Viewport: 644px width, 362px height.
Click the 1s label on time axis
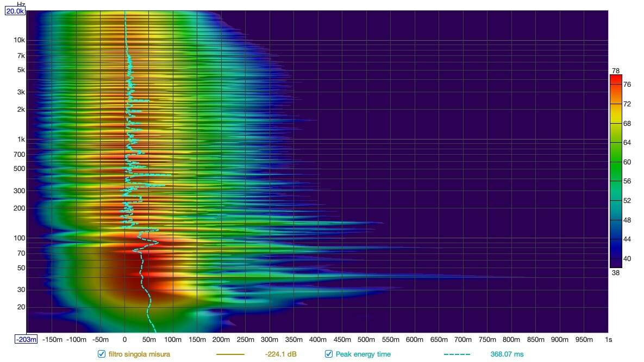pyautogui.click(x=608, y=339)
